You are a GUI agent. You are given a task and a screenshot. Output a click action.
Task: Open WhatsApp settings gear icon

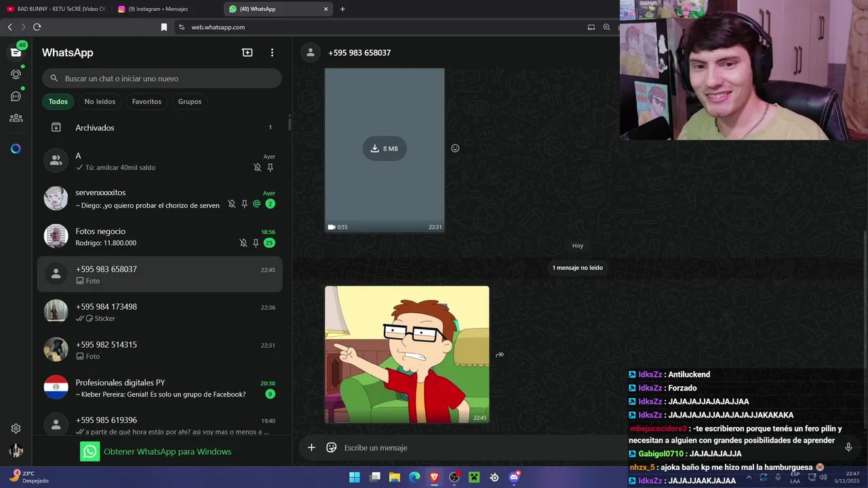[x=16, y=428]
